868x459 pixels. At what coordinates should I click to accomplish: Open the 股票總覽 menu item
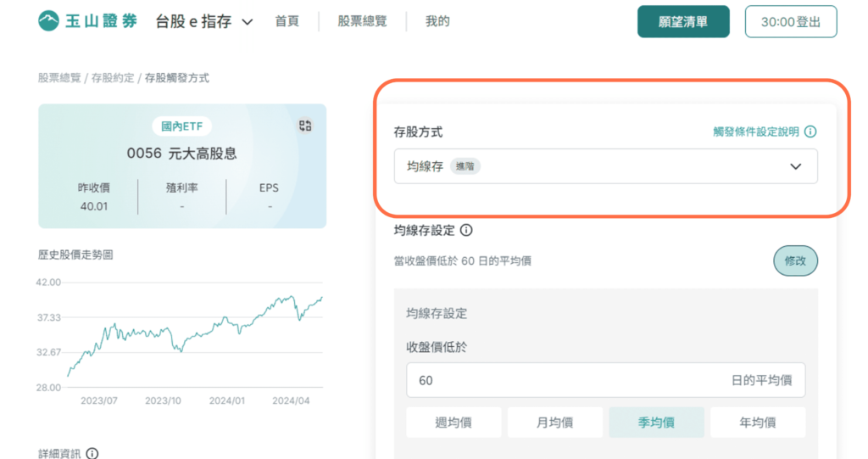(362, 21)
